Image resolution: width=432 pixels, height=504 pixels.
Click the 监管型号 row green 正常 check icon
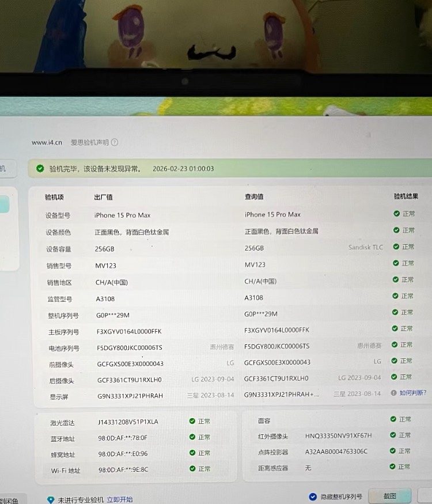(395, 295)
